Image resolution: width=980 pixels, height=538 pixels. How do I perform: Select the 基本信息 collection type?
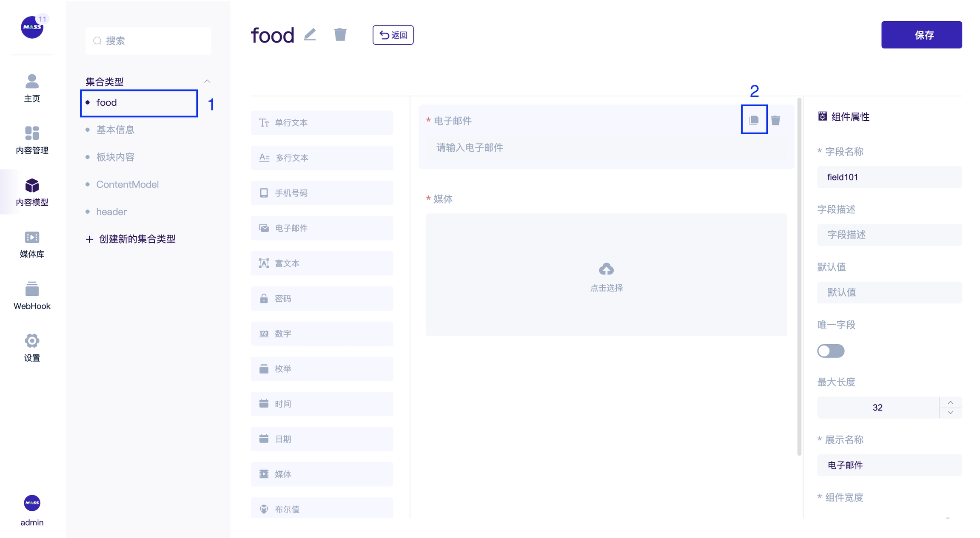pyautogui.click(x=115, y=130)
